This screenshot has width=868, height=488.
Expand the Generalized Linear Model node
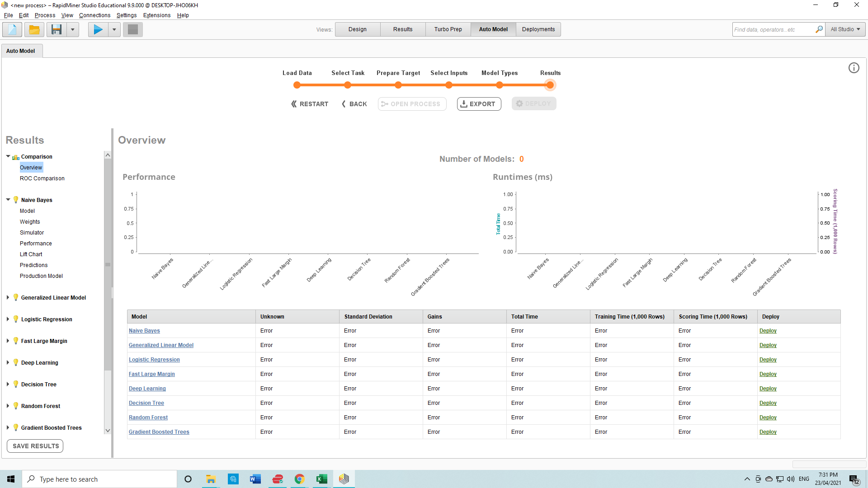pyautogui.click(x=8, y=297)
